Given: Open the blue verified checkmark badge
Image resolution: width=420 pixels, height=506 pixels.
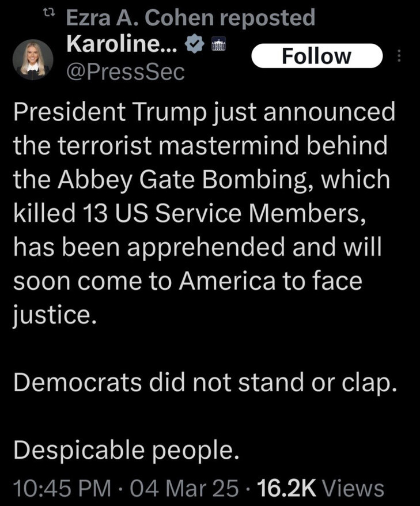Looking at the screenshot, I should coord(196,44).
